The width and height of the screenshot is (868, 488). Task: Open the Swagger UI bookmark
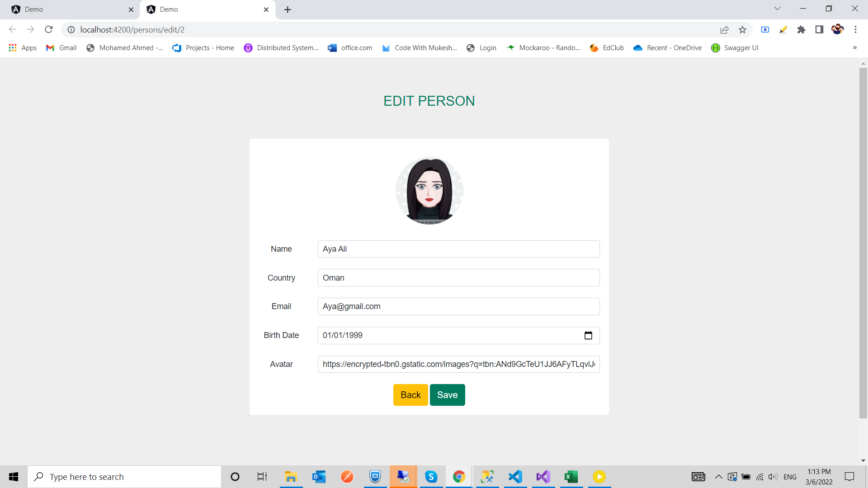click(x=741, y=47)
